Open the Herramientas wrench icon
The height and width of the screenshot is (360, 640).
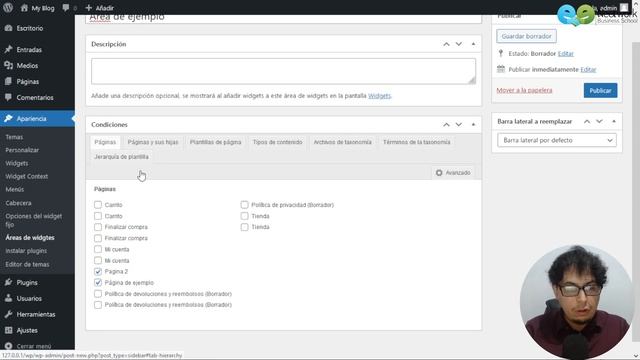(x=8, y=314)
